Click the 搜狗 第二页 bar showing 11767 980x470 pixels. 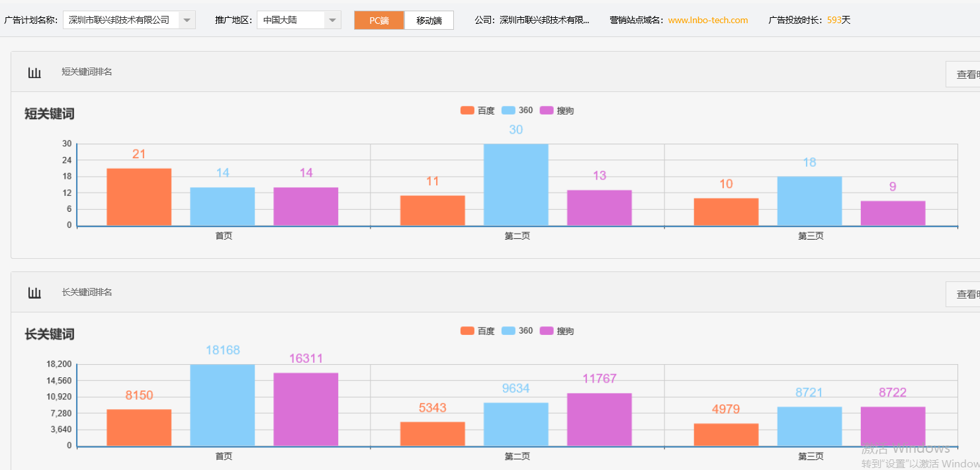(x=599, y=420)
